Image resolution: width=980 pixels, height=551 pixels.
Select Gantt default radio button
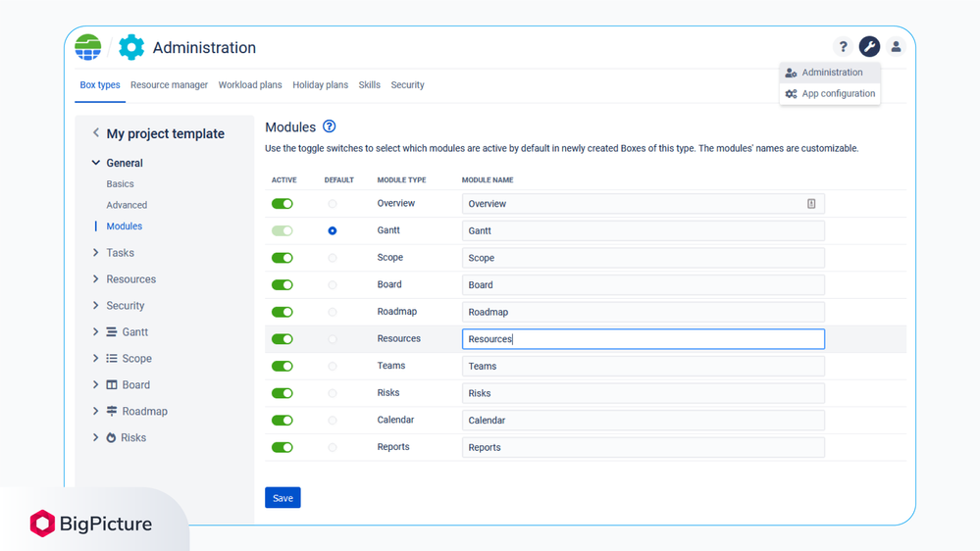[333, 230]
